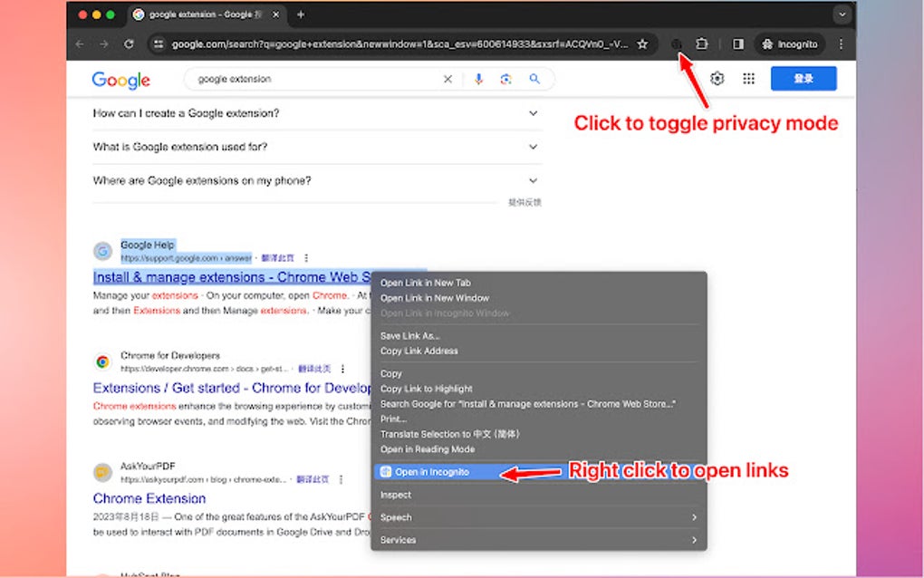Click translate link beside developer.chrome.com

pyautogui.click(x=314, y=369)
